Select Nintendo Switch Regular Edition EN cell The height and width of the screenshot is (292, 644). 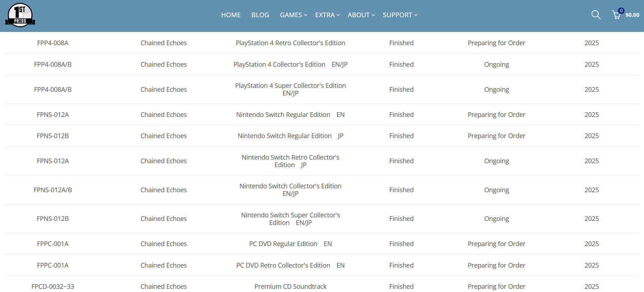point(290,115)
